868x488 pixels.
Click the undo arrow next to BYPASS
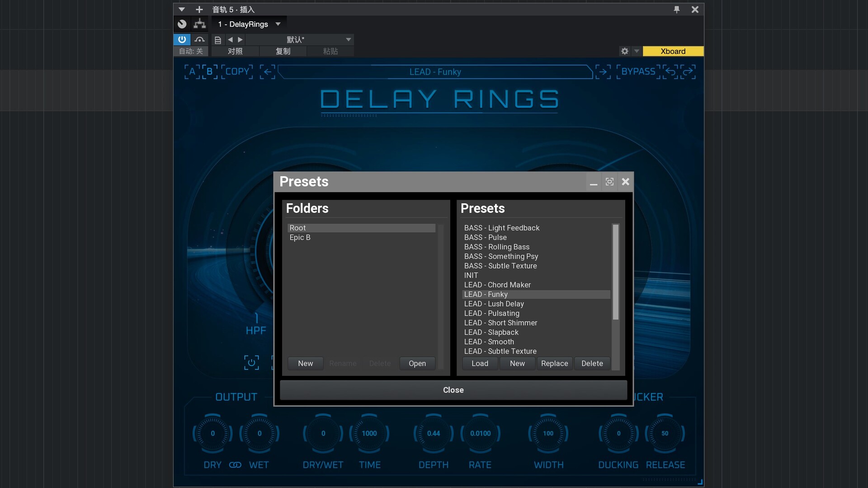tap(670, 72)
